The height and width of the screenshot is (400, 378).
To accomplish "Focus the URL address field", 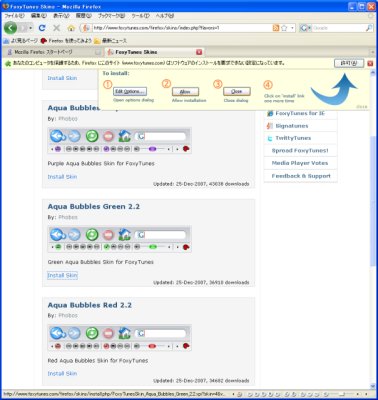I will click(182, 28).
